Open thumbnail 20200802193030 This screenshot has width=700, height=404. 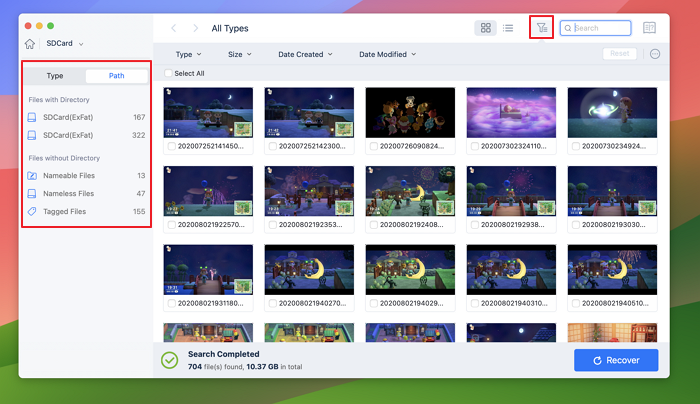click(612, 191)
